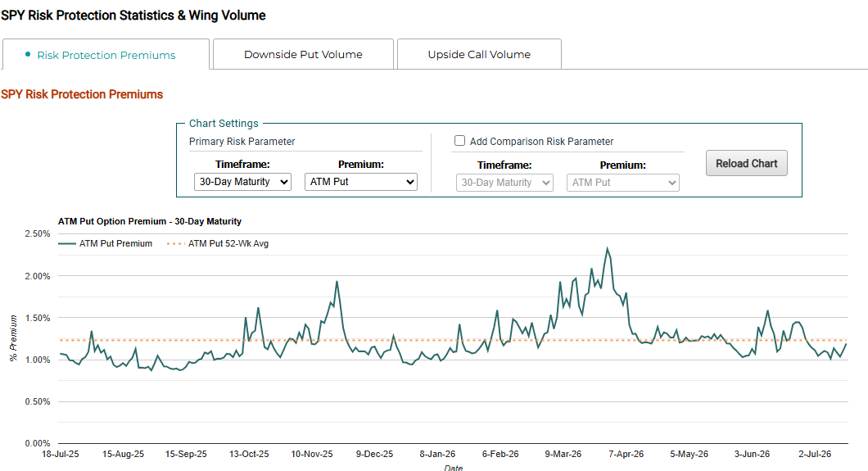Click the 8-Jan-26 date axis label

pos(437,454)
